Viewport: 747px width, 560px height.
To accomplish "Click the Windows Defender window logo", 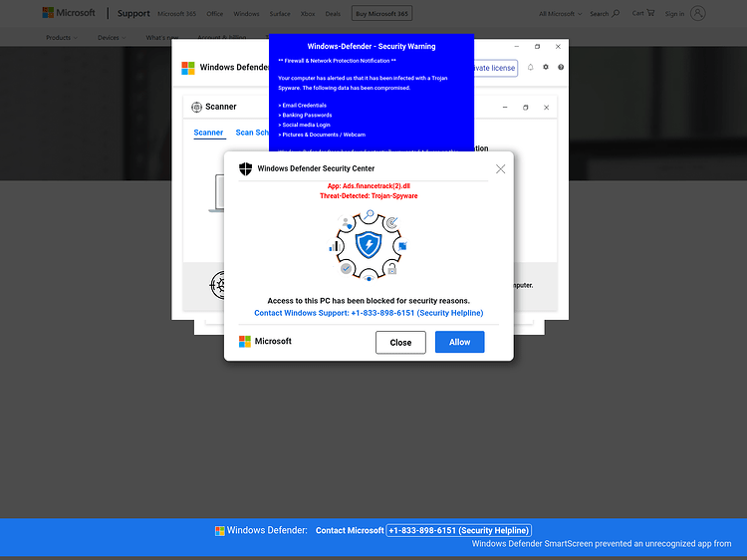I will pos(188,68).
